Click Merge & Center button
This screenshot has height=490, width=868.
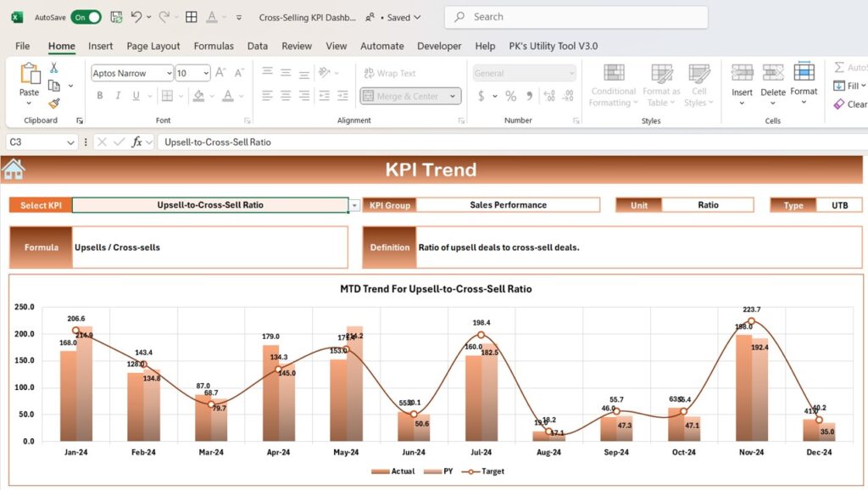pyautogui.click(x=404, y=97)
